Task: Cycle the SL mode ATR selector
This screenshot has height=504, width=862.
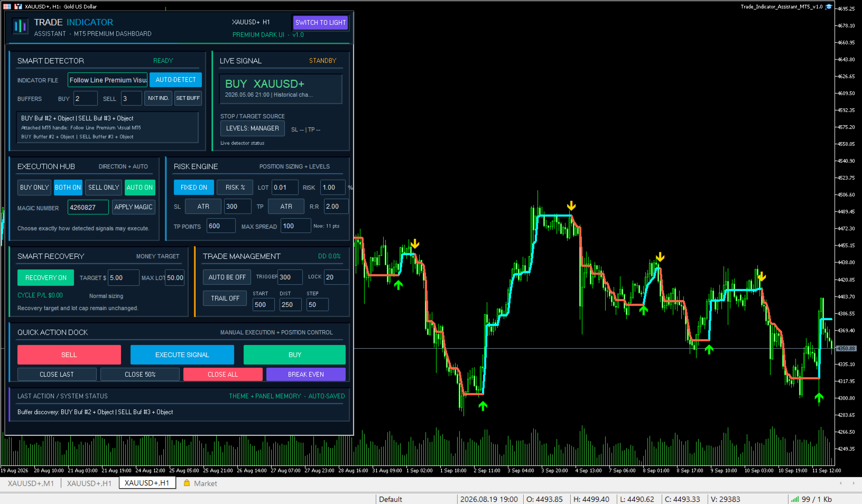Action: coord(203,207)
